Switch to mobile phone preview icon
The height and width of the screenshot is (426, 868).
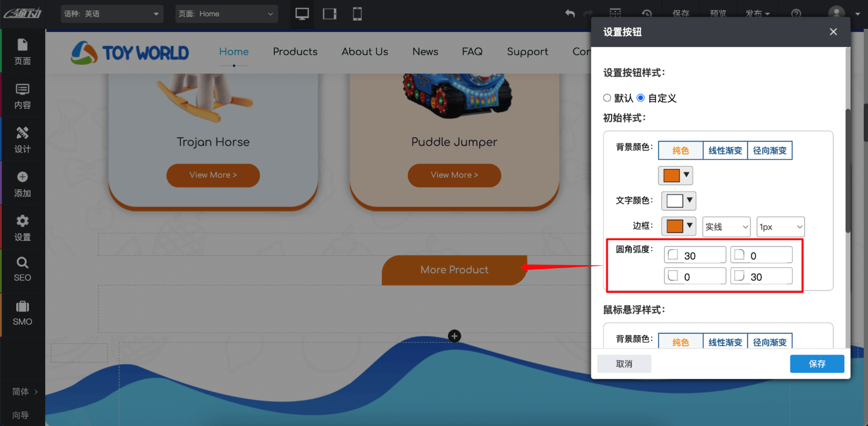click(x=357, y=14)
